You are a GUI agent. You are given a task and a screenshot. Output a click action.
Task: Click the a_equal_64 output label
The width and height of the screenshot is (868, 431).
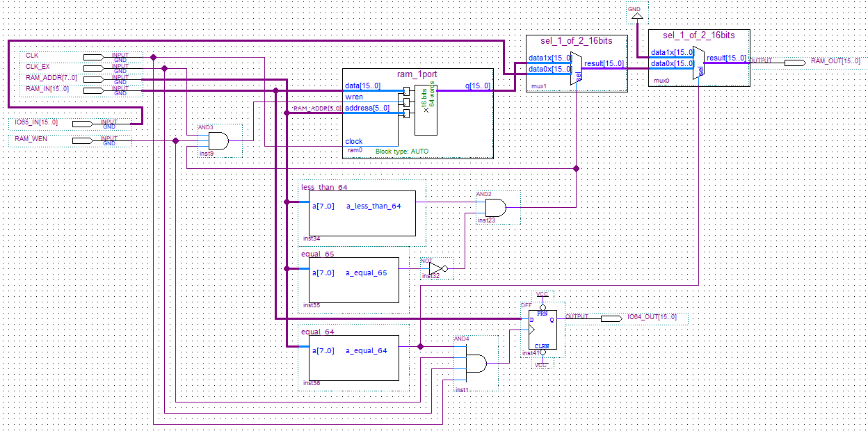367,350
